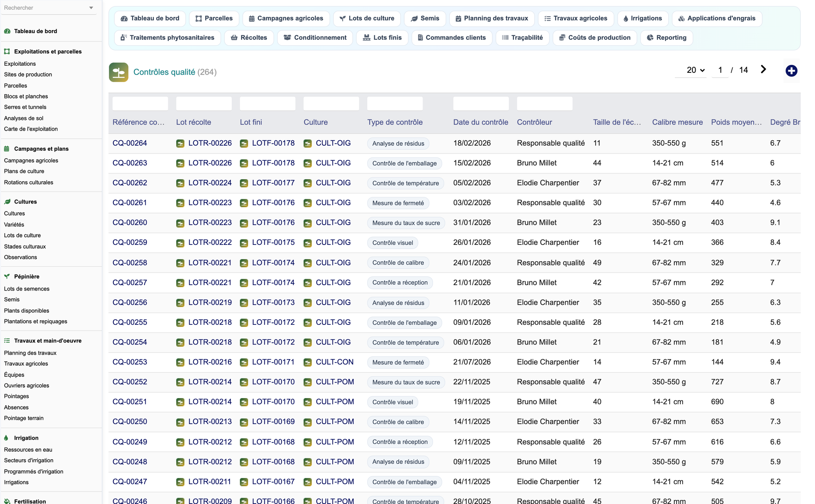
Task: Click the Pépinière seedling icon
Action: point(7,277)
